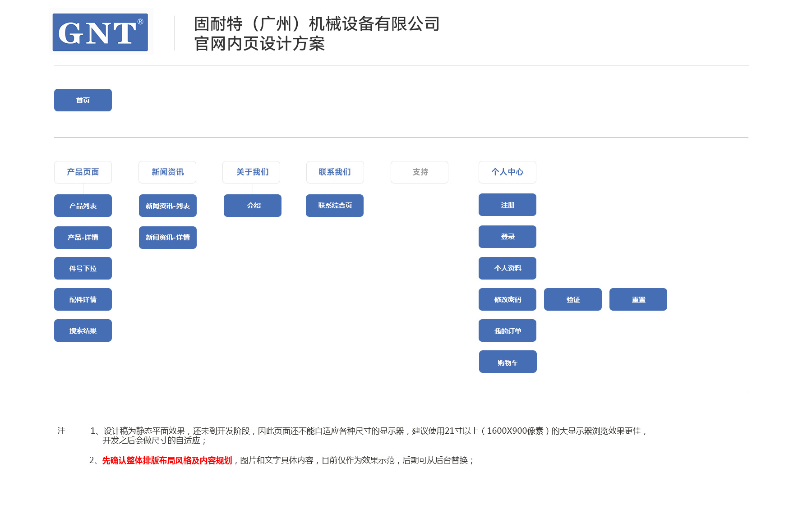The image size is (812, 514).
Task: Select the 关于我们 category header
Action: pyautogui.click(x=251, y=172)
